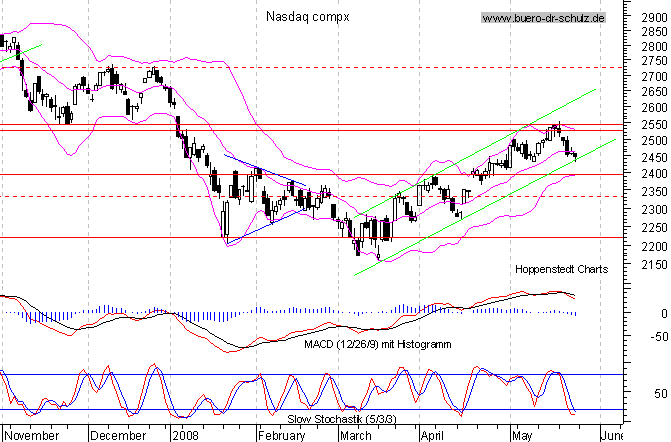The image size is (671, 442).
Task: Click the February label on time axis
Action: [x=281, y=435]
